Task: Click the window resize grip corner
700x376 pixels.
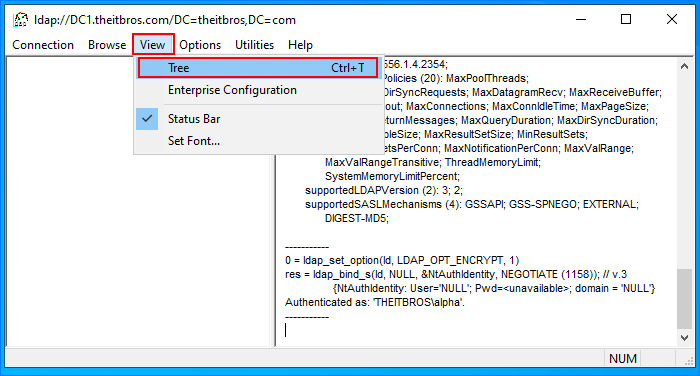Action: pyautogui.click(x=689, y=360)
